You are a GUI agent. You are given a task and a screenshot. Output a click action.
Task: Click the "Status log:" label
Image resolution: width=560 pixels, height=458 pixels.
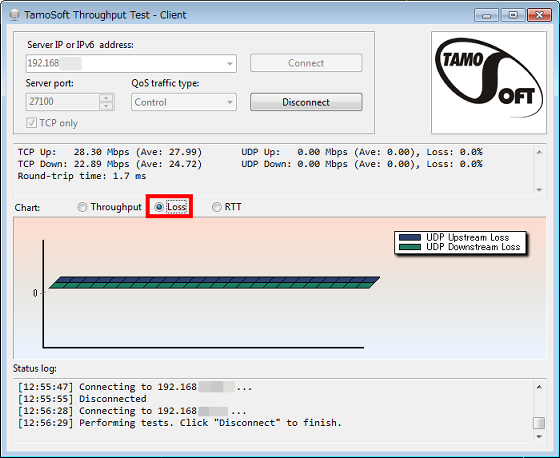(x=35, y=368)
